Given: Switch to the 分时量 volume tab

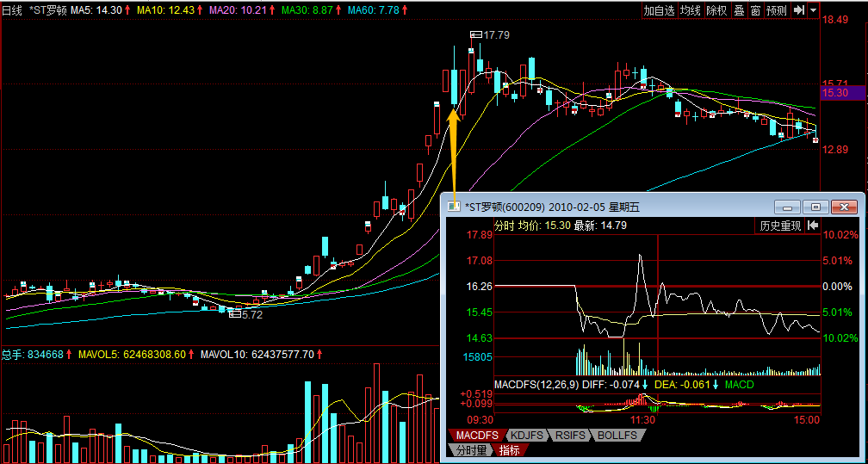Looking at the screenshot, I should coord(469,450).
